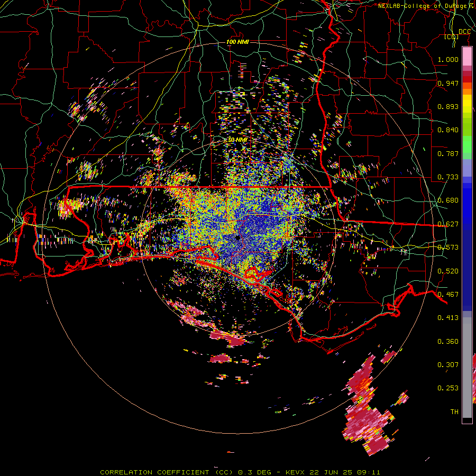Click the 0.413 scale value
Image resolution: width=476 pixels, height=476 pixels.
coord(448,318)
